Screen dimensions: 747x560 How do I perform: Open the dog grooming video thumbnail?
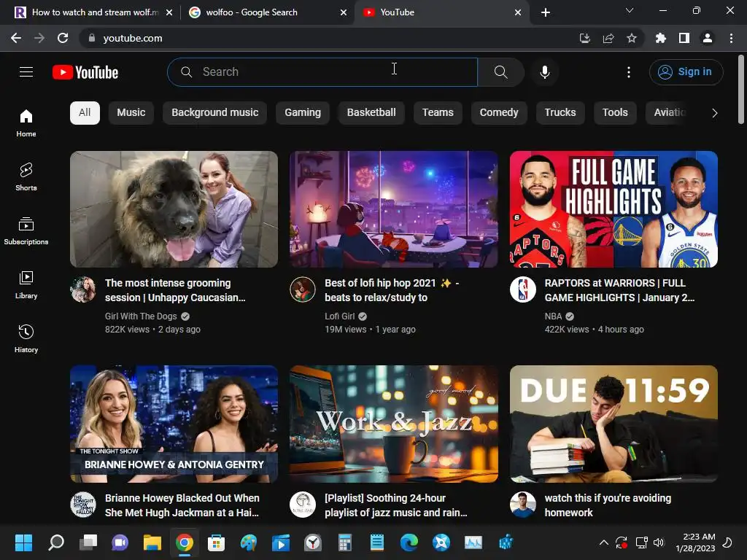(x=174, y=209)
